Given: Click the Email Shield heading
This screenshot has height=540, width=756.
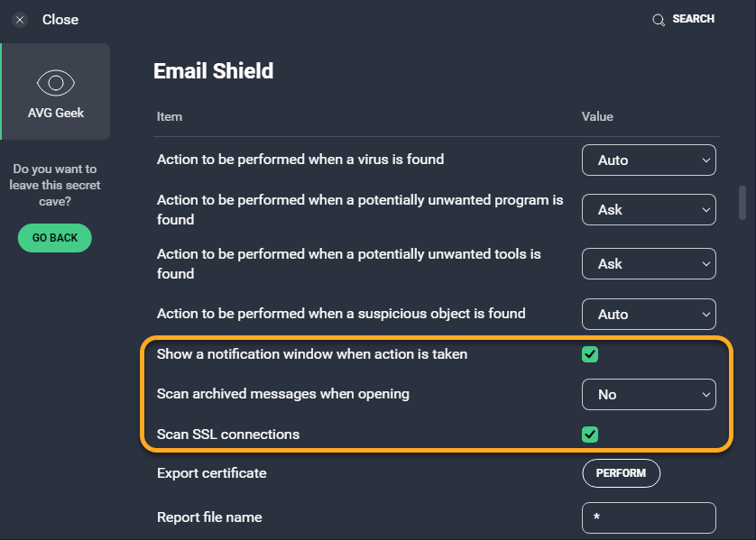Looking at the screenshot, I should 214,71.
